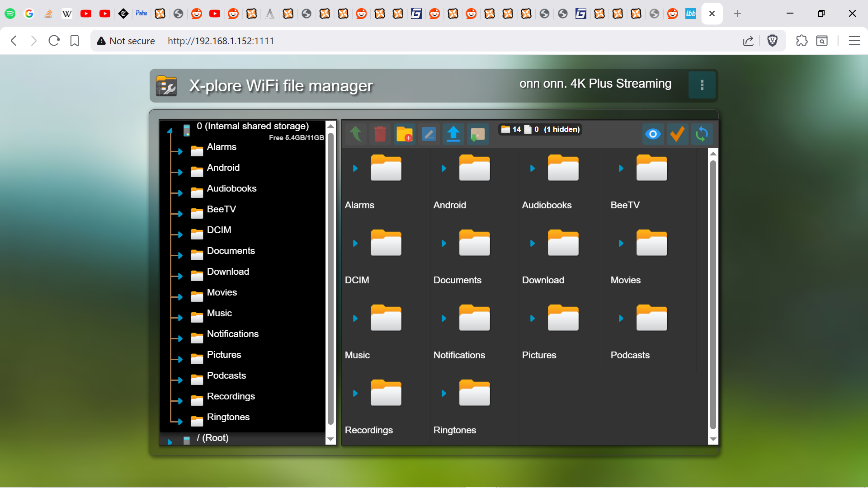The width and height of the screenshot is (868, 488).
Task: Open the browser extensions puzzle icon
Action: pyautogui.click(x=802, y=41)
